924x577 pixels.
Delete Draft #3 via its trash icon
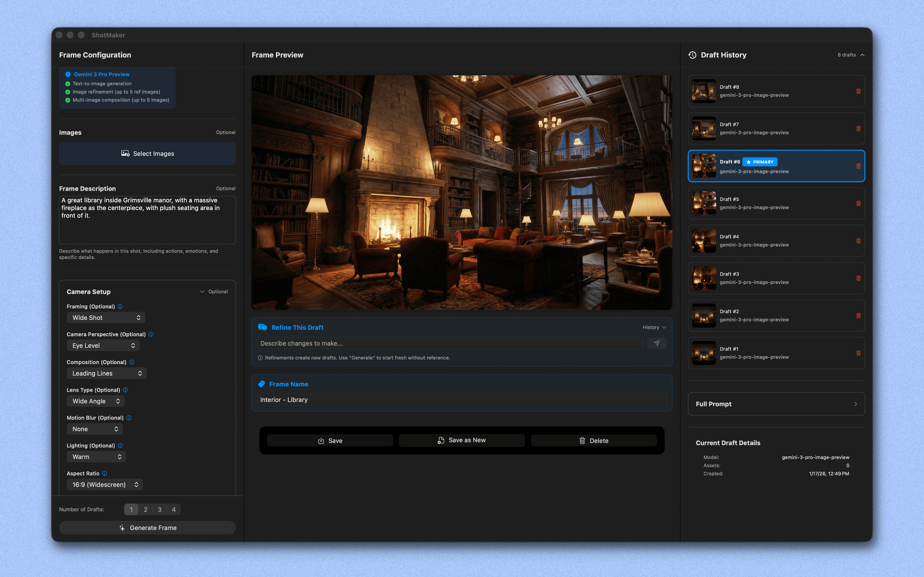pyautogui.click(x=859, y=278)
